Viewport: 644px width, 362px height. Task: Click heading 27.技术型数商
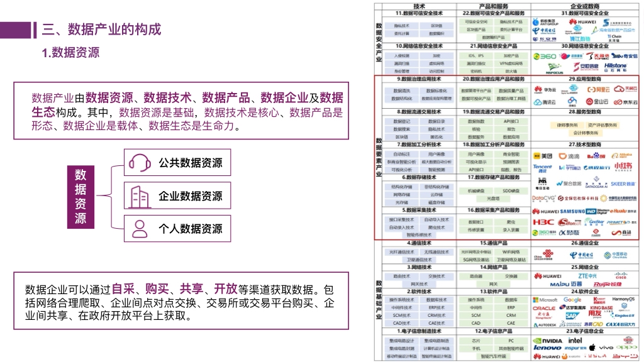point(585,145)
